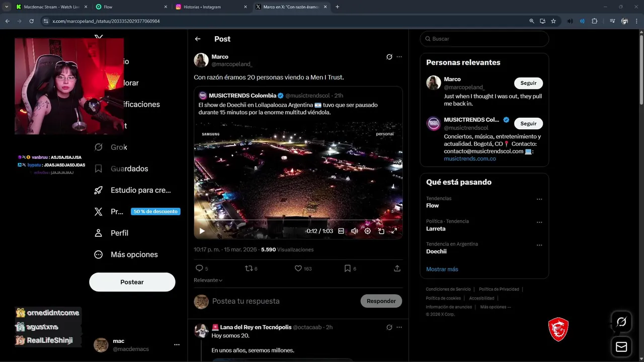Bookmark the post with 6 saves

coord(350,268)
